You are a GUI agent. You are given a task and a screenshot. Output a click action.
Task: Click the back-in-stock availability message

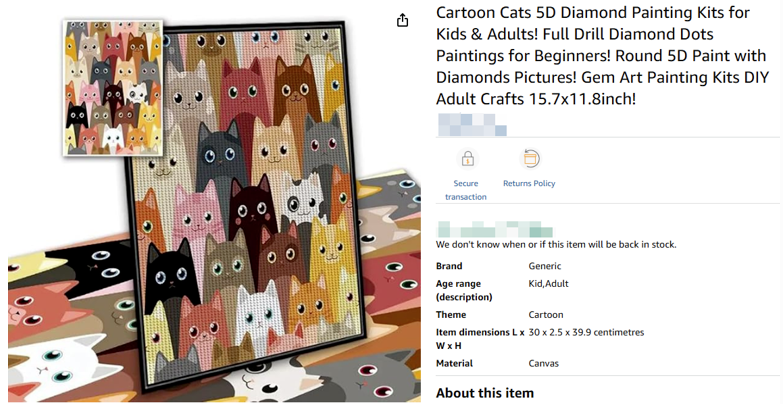pos(556,244)
